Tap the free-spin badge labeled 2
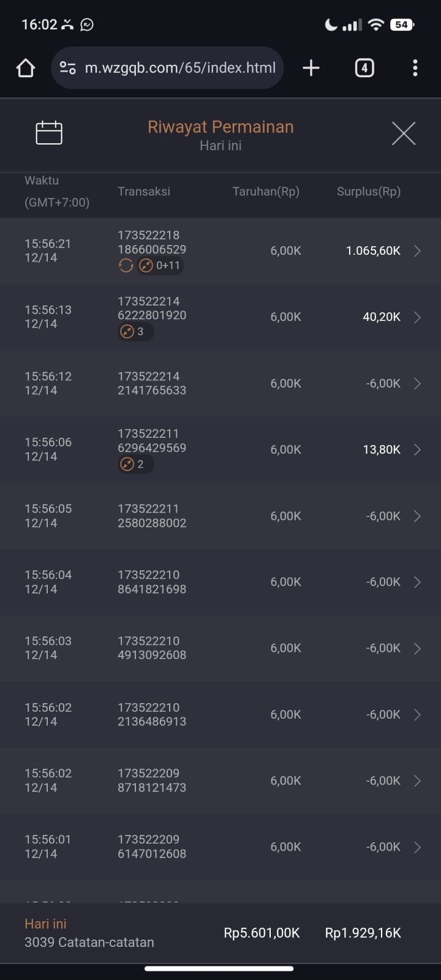This screenshot has height=980, width=441. (133, 464)
